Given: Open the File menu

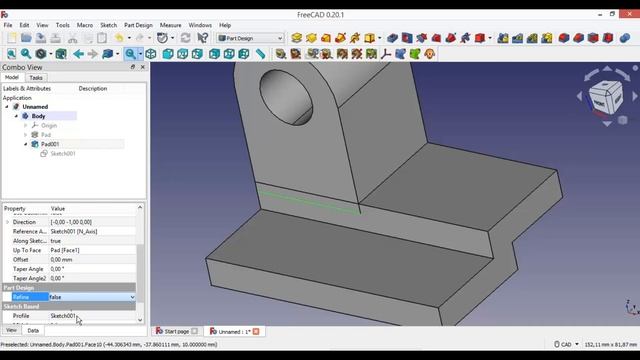Looking at the screenshot, I should [8, 25].
